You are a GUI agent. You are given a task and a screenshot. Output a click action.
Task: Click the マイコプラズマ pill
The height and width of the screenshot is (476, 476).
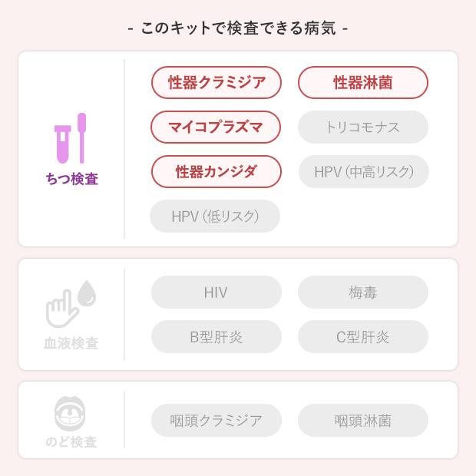tap(217, 127)
